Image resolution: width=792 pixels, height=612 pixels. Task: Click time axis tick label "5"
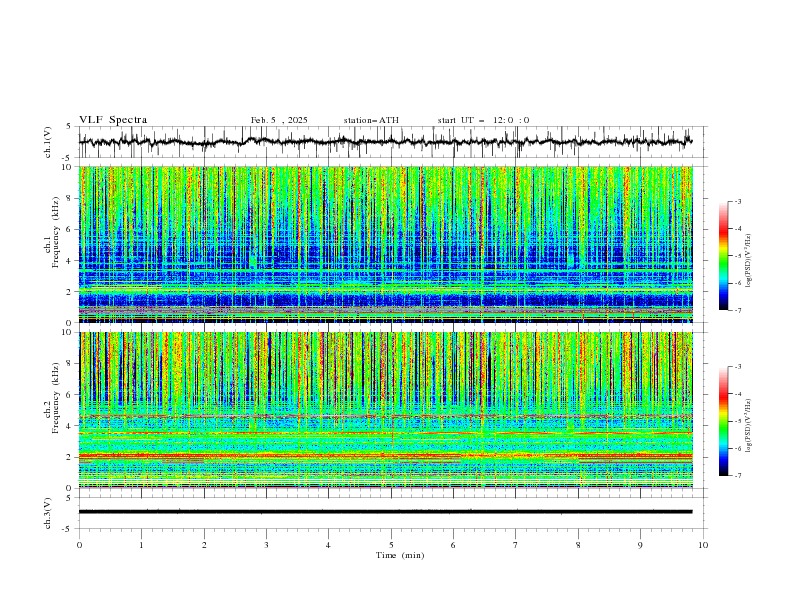pos(391,545)
